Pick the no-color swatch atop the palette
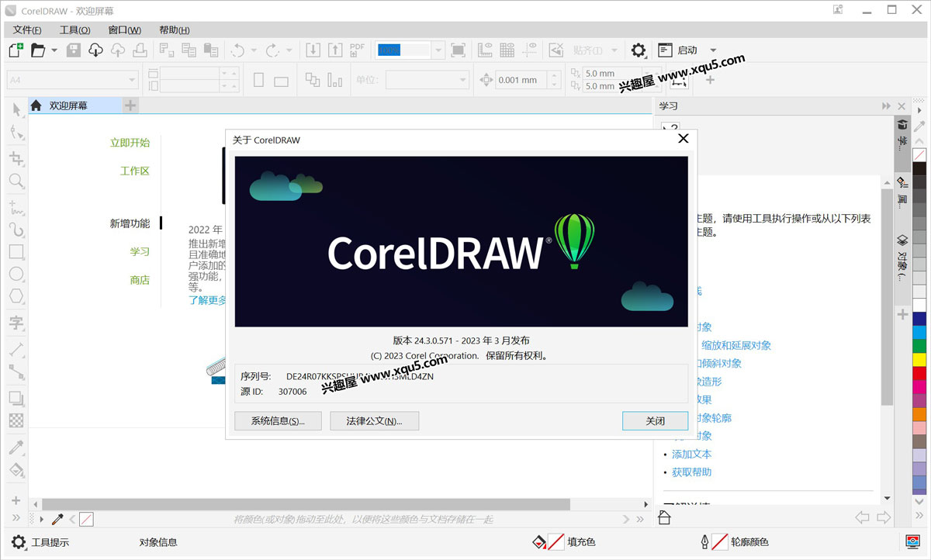The height and width of the screenshot is (560, 931). [x=919, y=155]
